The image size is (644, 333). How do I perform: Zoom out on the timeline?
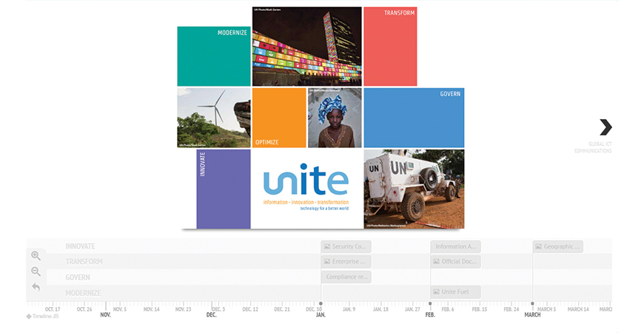pos(36,272)
